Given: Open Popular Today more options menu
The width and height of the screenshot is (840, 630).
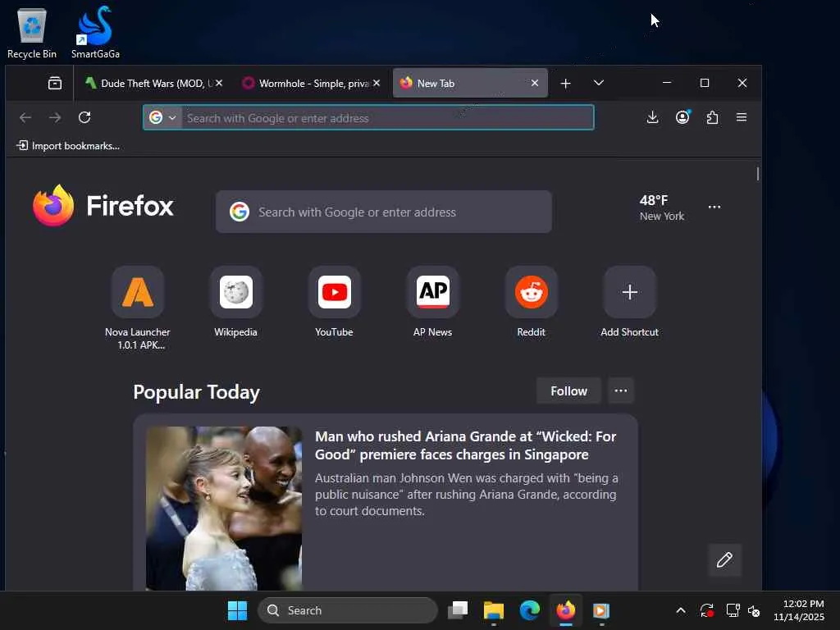Looking at the screenshot, I should [621, 391].
